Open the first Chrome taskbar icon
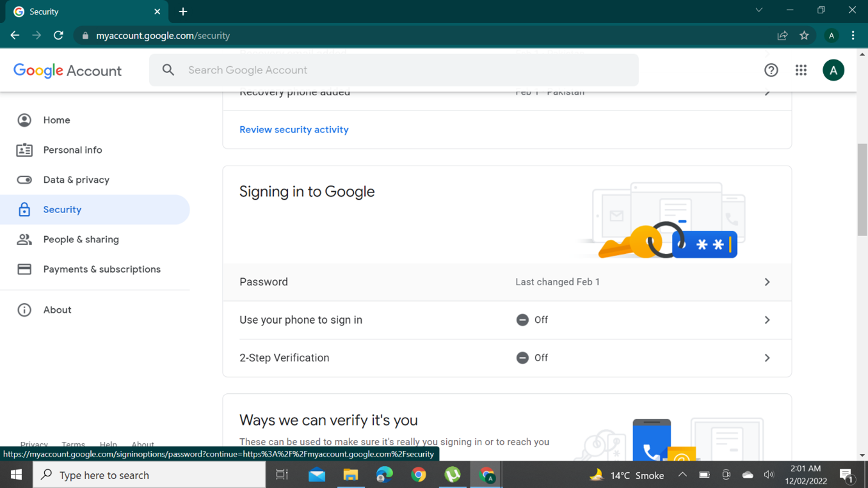Screen dimensions: 868x488 (x=418, y=475)
